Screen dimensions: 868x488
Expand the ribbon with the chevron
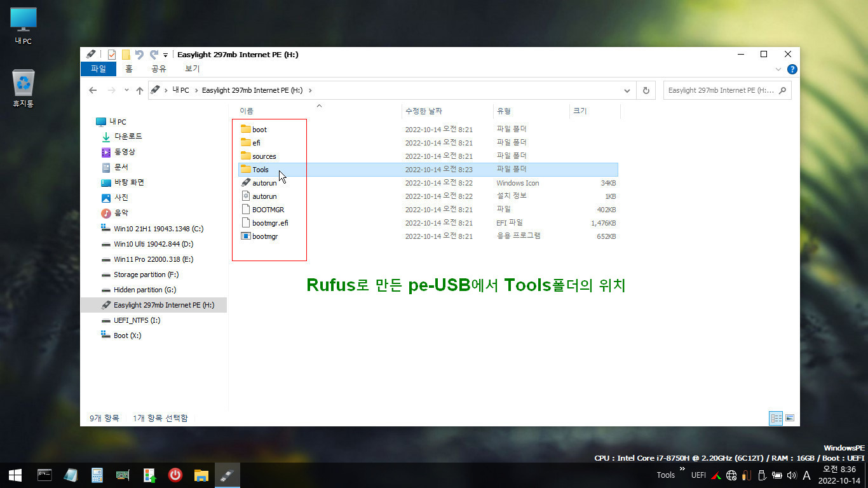coord(778,69)
